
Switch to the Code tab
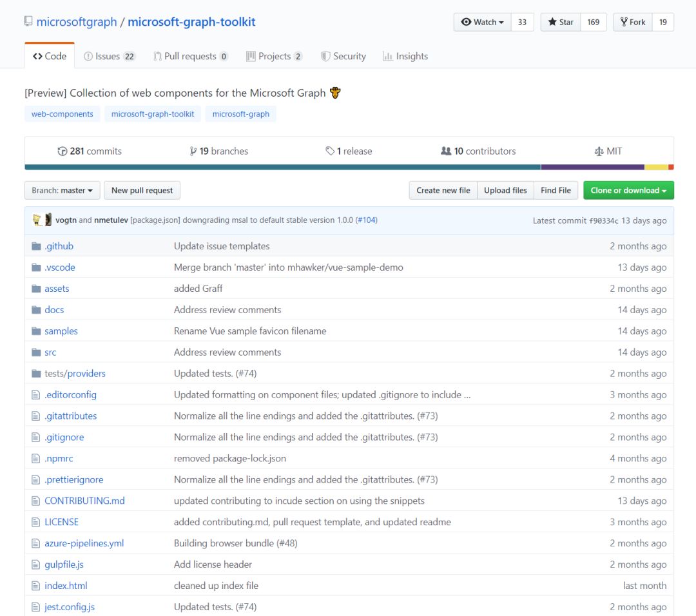50,56
